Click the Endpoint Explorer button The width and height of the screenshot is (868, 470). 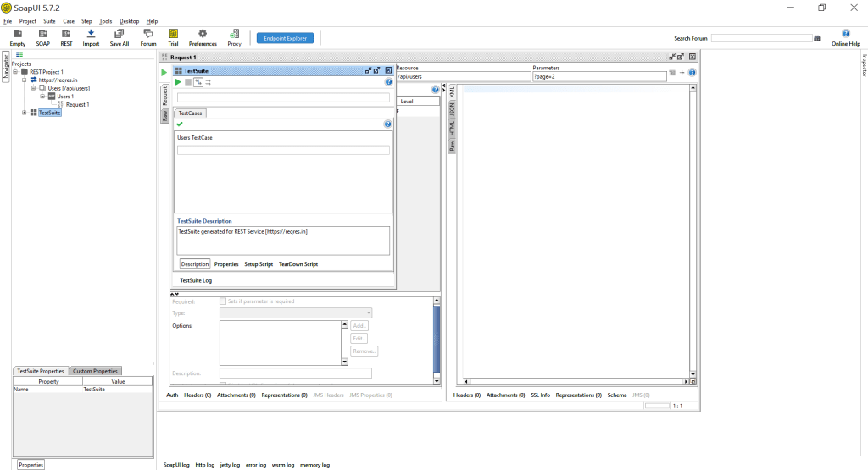coord(285,38)
